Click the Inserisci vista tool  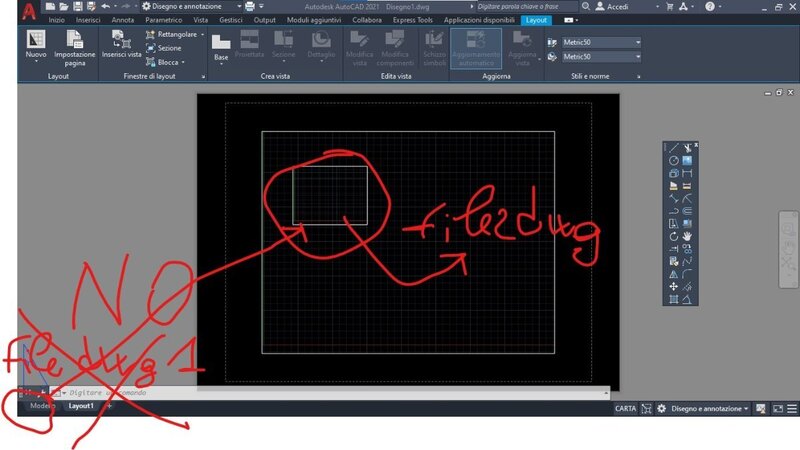tap(121, 44)
